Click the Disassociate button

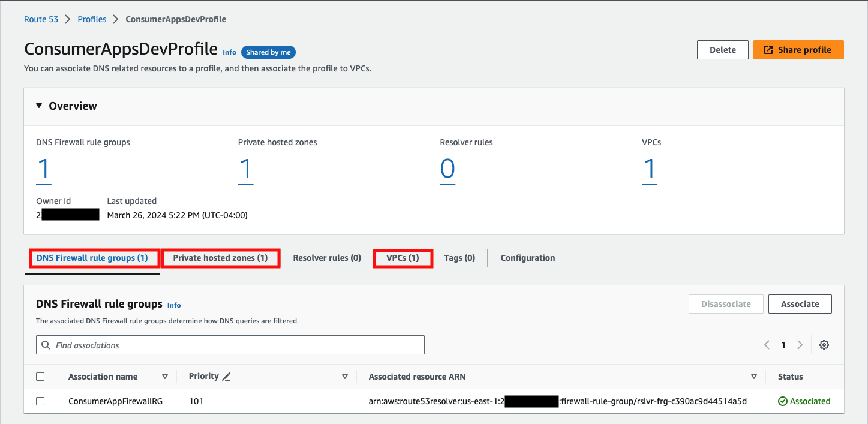click(726, 304)
